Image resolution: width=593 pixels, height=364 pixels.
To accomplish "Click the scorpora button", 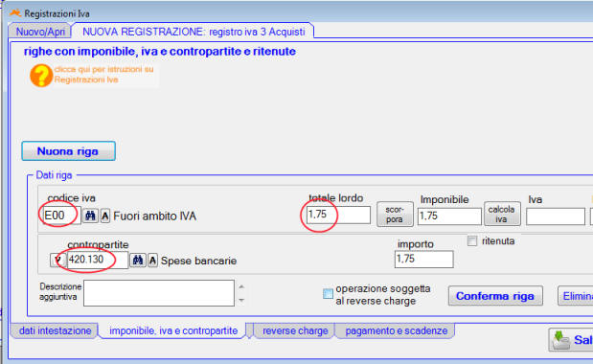I will point(395,215).
